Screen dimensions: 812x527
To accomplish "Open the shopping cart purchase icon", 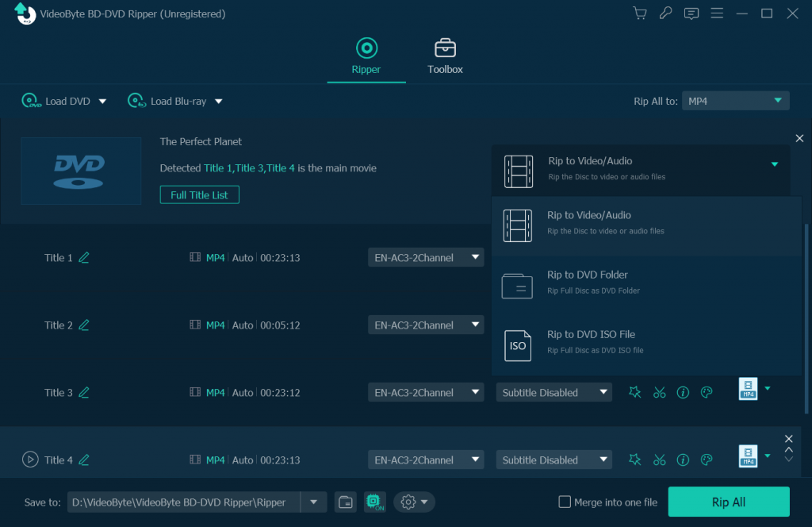I will (639, 13).
